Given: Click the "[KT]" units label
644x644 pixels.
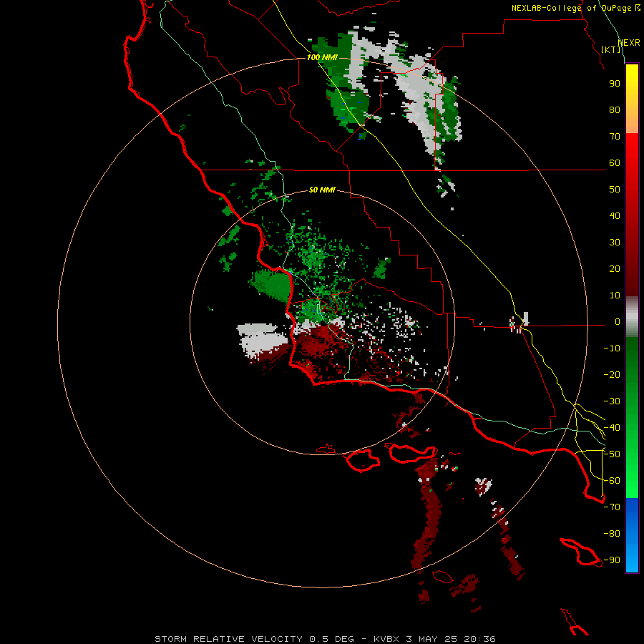Looking at the screenshot, I should [611, 49].
